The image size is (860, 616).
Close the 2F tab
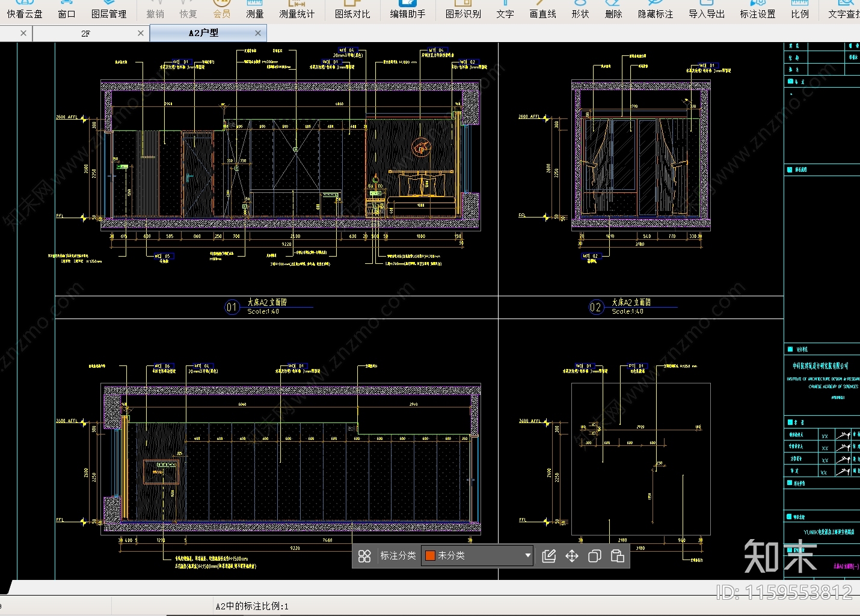coord(141,33)
